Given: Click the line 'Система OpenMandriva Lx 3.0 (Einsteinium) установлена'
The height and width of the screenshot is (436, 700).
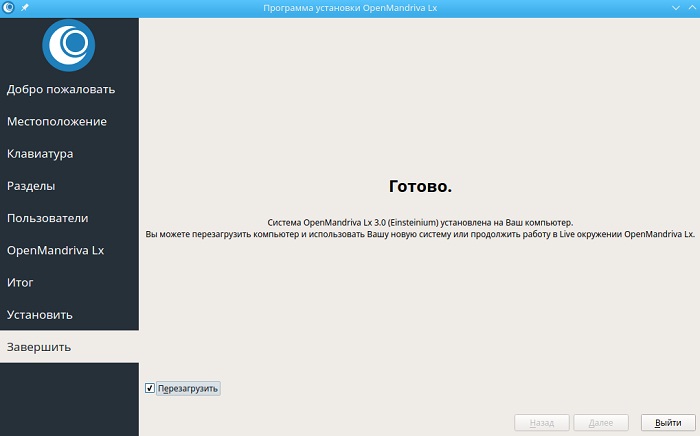Looking at the screenshot, I should pyautogui.click(x=420, y=222).
